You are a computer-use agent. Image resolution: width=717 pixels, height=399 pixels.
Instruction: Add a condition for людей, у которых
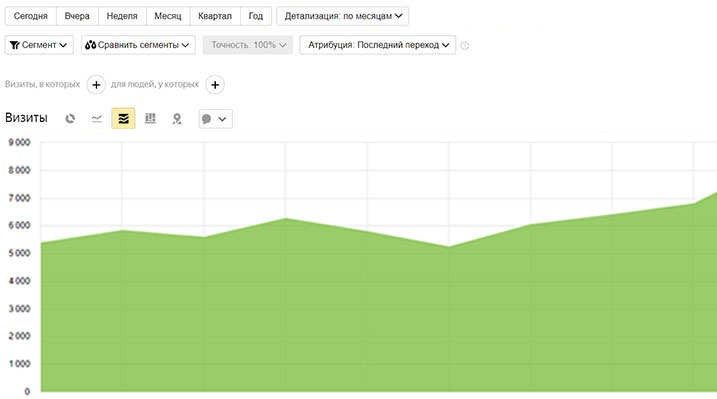(x=215, y=85)
